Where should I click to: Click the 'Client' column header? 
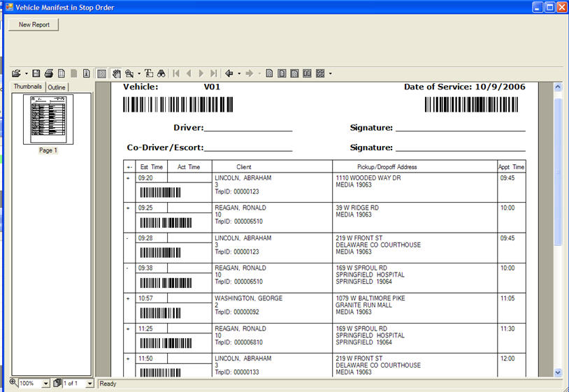pyautogui.click(x=243, y=167)
